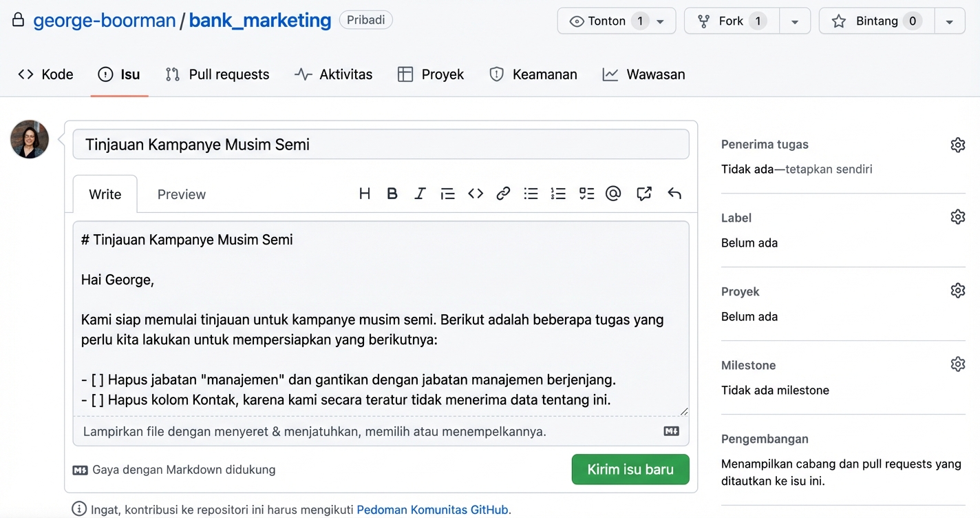
Task: Open saved replies with the arrow icon
Action: pos(674,194)
